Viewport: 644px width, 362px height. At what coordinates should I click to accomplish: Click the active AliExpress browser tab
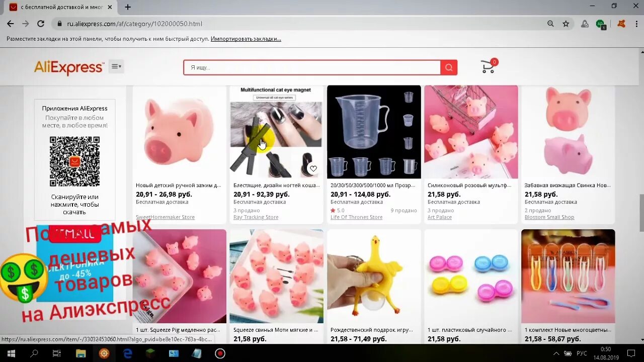pyautogui.click(x=61, y=7)
